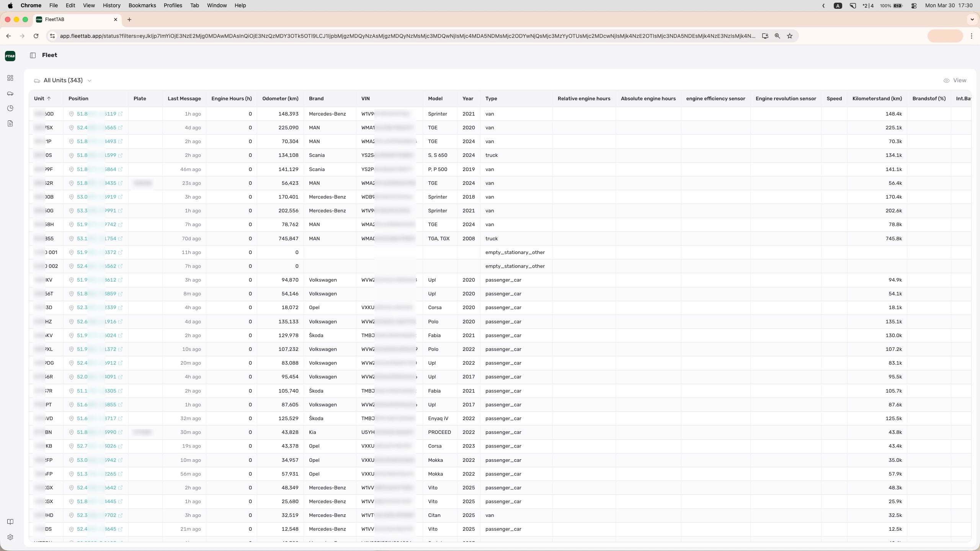Image resolution: width=980 pixels, height=551 pixels.
Task: Open the Bookmarks menu in menu bar
Action: [142, 5]
